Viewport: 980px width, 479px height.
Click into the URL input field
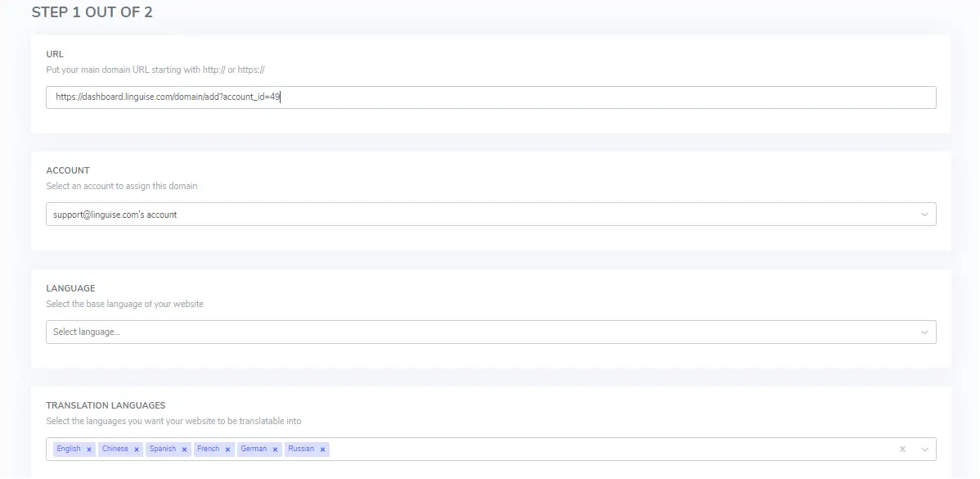491,97
